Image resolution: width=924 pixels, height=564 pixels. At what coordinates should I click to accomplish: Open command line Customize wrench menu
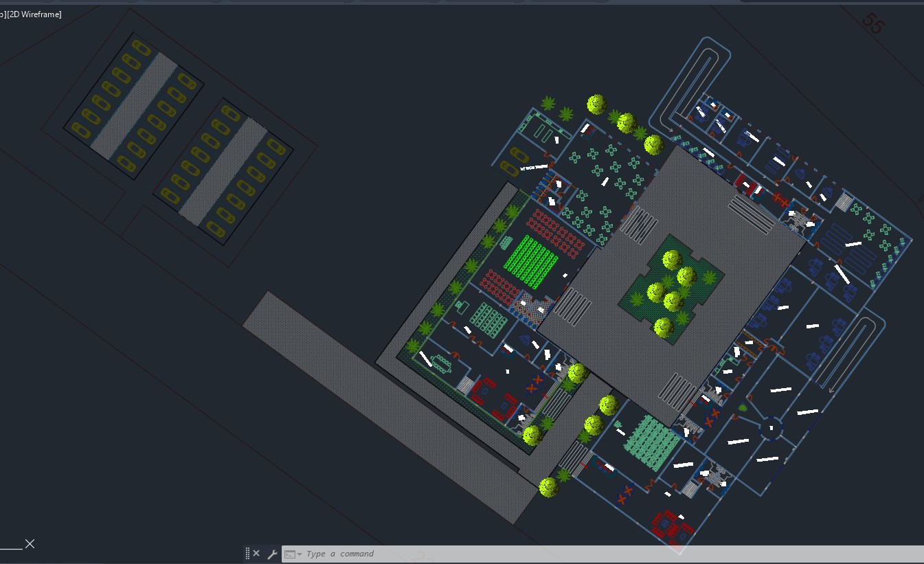(x=272, y=554)
